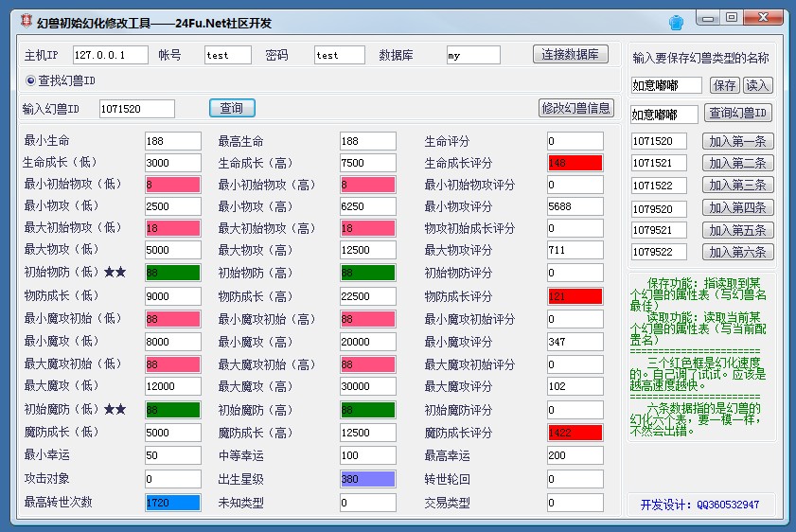Click the green 初始物防(低) field
The image size is (796, 532).
pos(172,273)
